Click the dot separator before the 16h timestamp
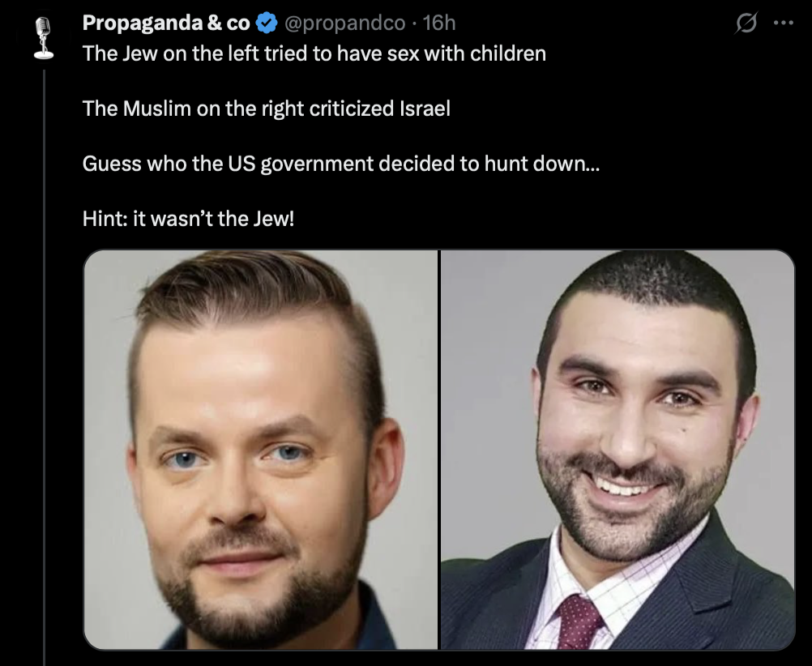 pyautogui.click(x=414, y=23)
